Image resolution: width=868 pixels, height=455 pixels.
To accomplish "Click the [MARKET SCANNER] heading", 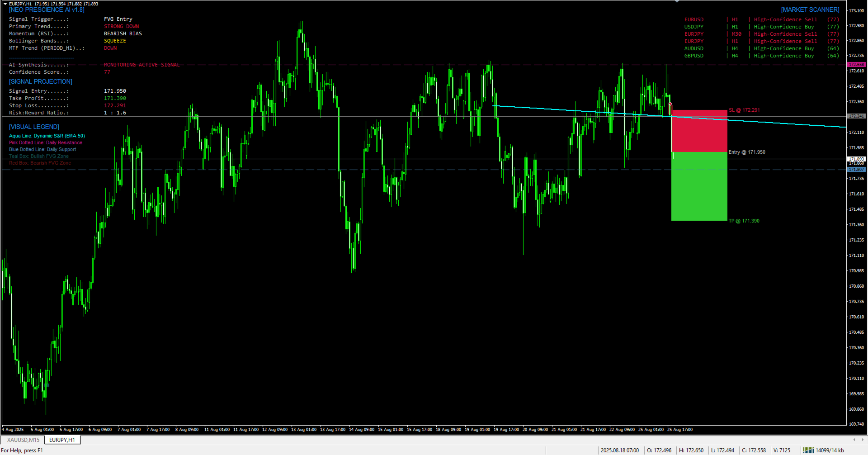I will (810, 9).
